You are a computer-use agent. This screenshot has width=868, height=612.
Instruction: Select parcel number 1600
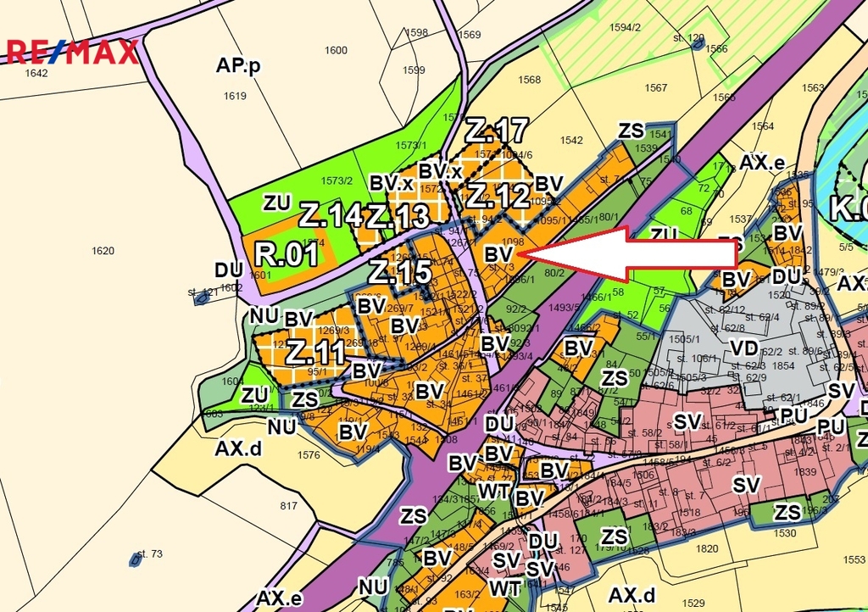tap(336, 51)
